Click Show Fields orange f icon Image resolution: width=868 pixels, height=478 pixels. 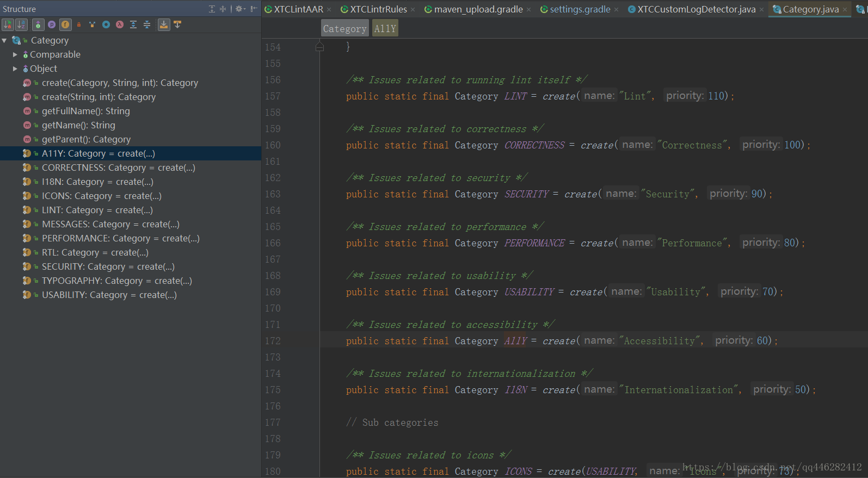[65, 24]
